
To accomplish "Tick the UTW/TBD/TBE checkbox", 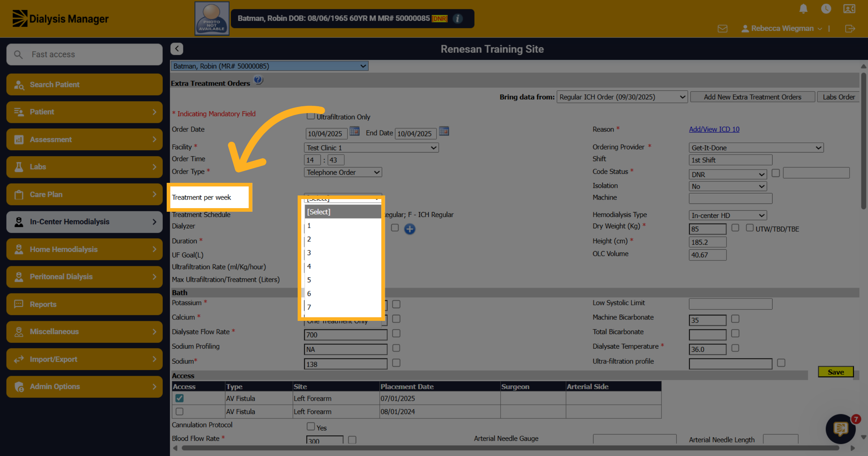I will pos(749,228).
